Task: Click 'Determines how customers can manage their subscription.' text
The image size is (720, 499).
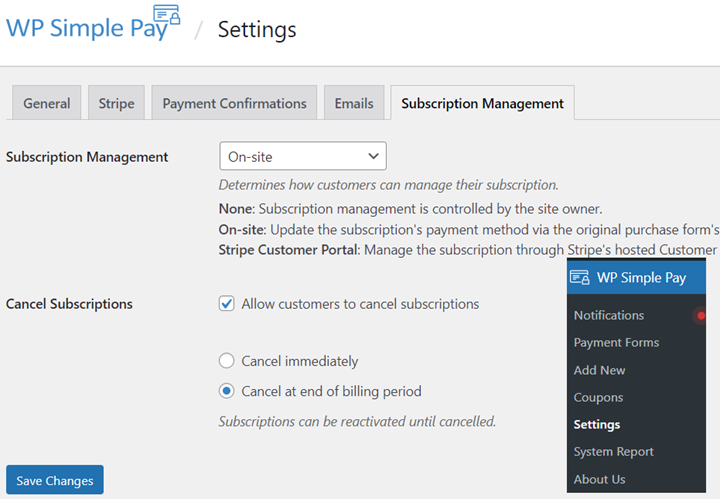Action: 388,185
